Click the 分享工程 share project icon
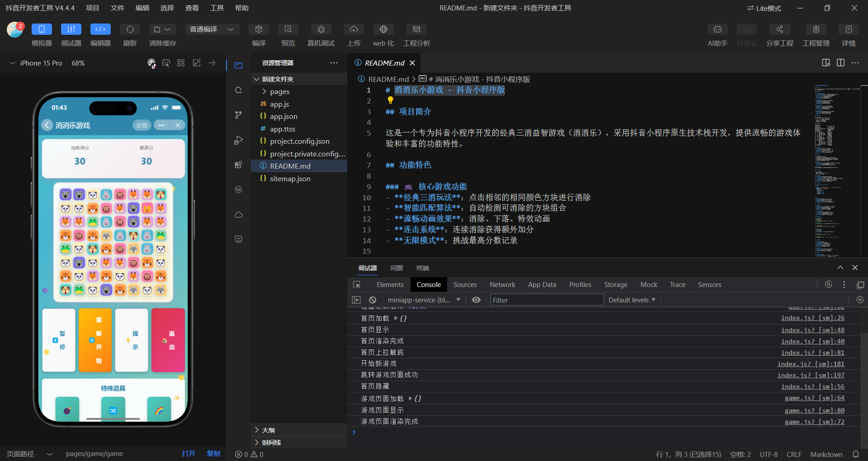 [x=780, y=29]
